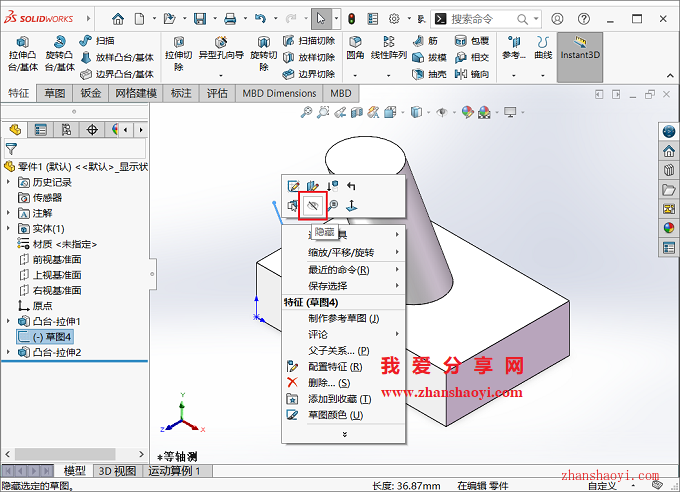Screen dimensions: 680x492
Task: Click Edit Sketch icon in context toolbar
Action: click(x=293, y=185)
